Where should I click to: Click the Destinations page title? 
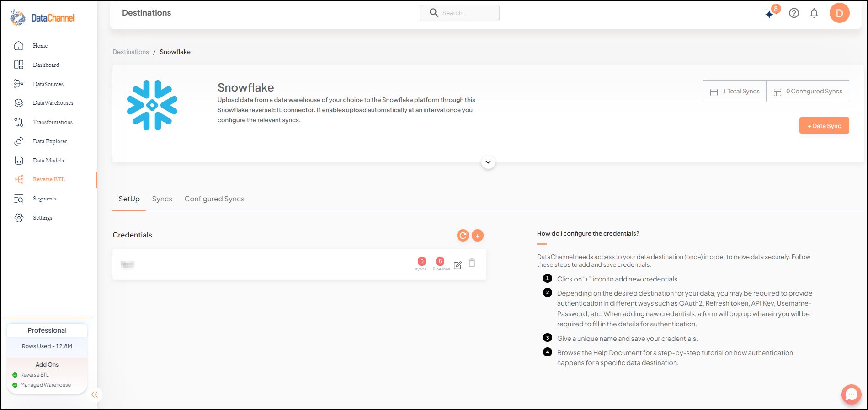(147, 13)
